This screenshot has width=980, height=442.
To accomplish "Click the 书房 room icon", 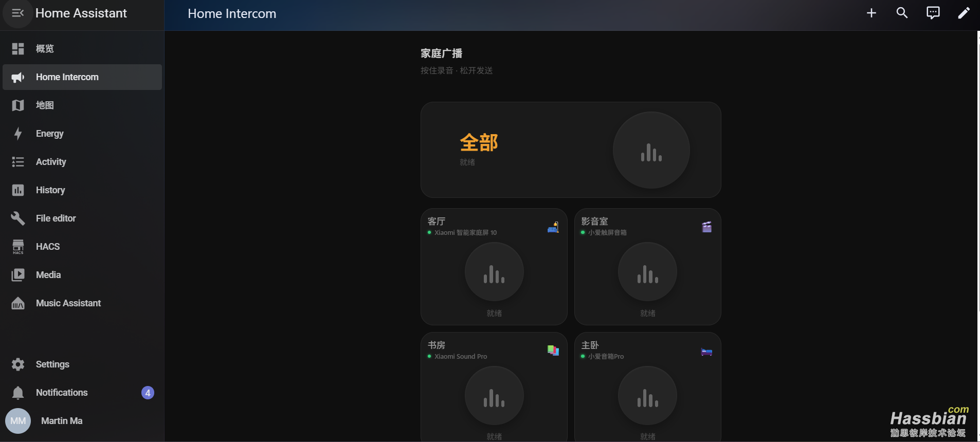I will coord(553,351).
